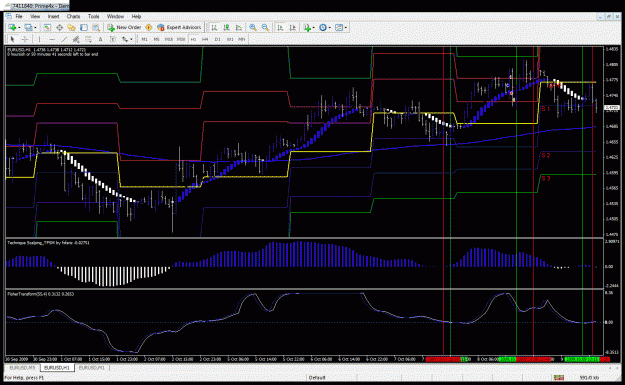Open the Profiles icon
The height and width of the screenshot is (385, 625).
28,27
